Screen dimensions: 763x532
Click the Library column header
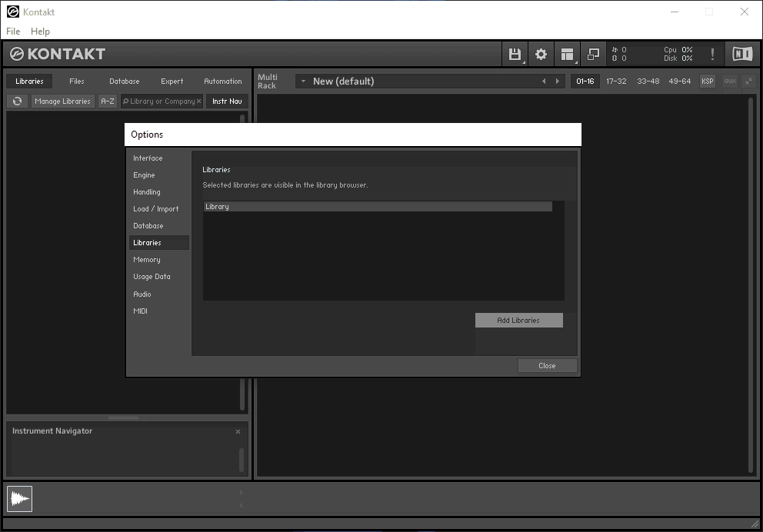tap(378, 207)
